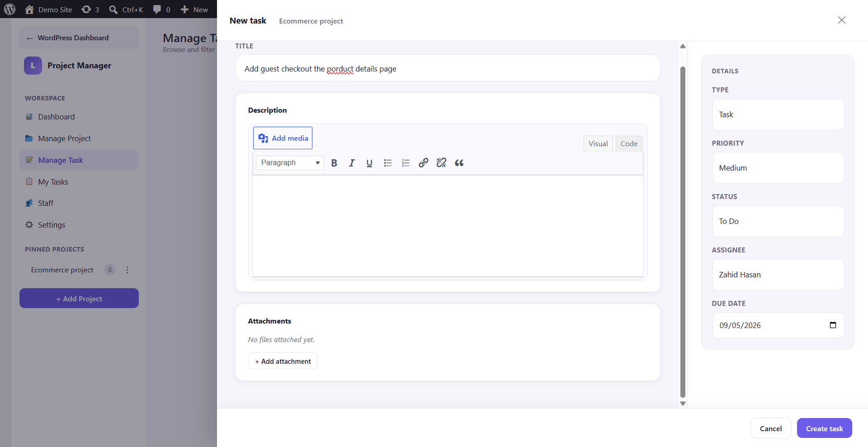868x447 pixels.
Task: Click into the task title field
Action: tap(448, 68)
